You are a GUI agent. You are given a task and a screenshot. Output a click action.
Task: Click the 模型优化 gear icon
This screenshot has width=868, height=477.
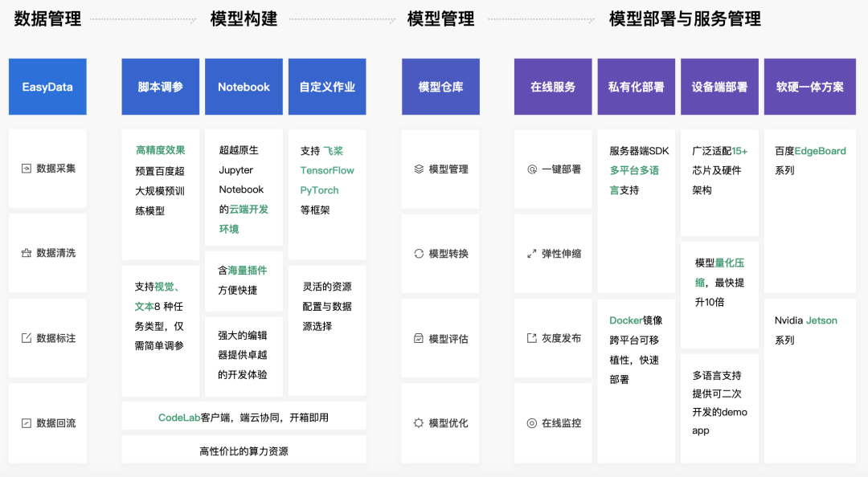coord(419,422)
